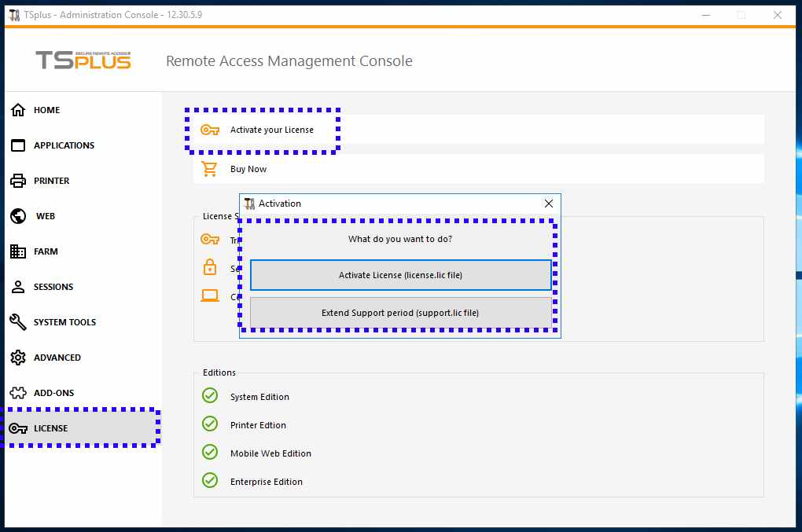The width and height of the screenshot is (802, 532).
Task: Open the Farm building icon
Action: coord(18,251)
